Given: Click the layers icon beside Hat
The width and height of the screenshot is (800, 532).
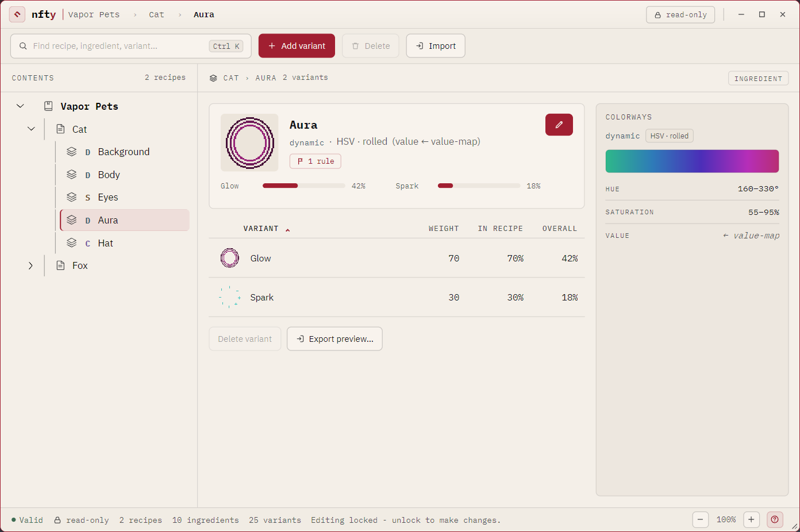Looking at the screenshot, I should tap(72, 243).
